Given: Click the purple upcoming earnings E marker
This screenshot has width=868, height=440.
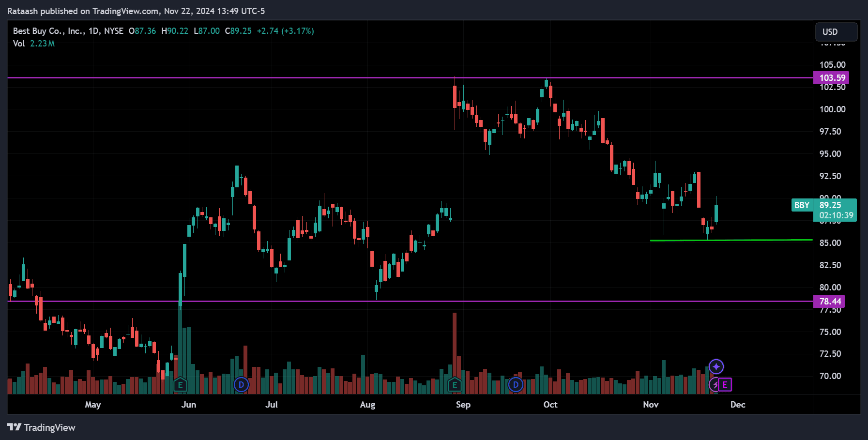Looking at the screenshot, I should 725,385.
